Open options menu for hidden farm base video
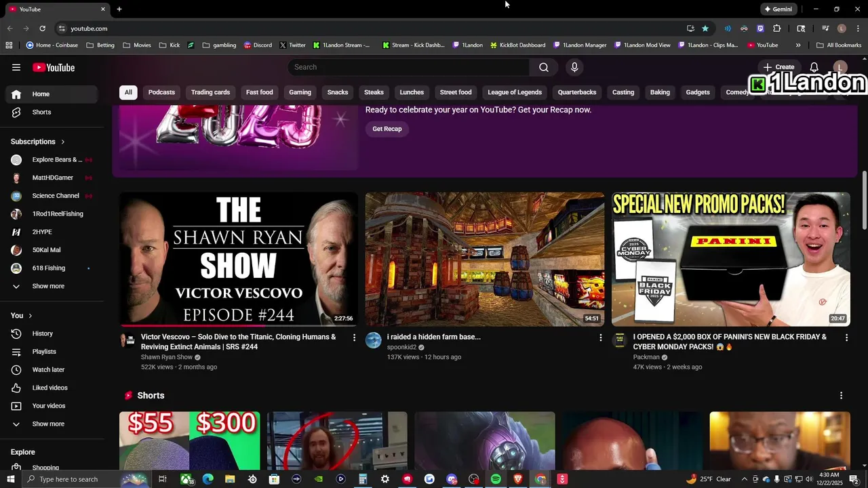 coord(600,337)
